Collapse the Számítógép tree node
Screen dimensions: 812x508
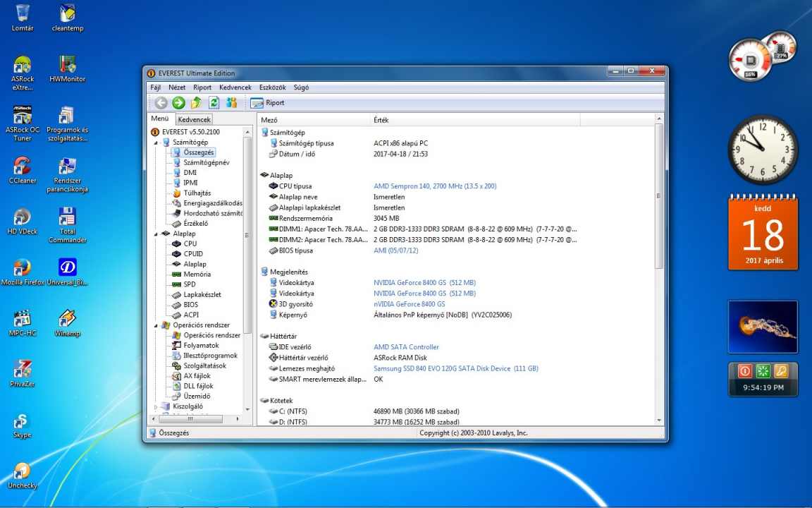point(155,143)
